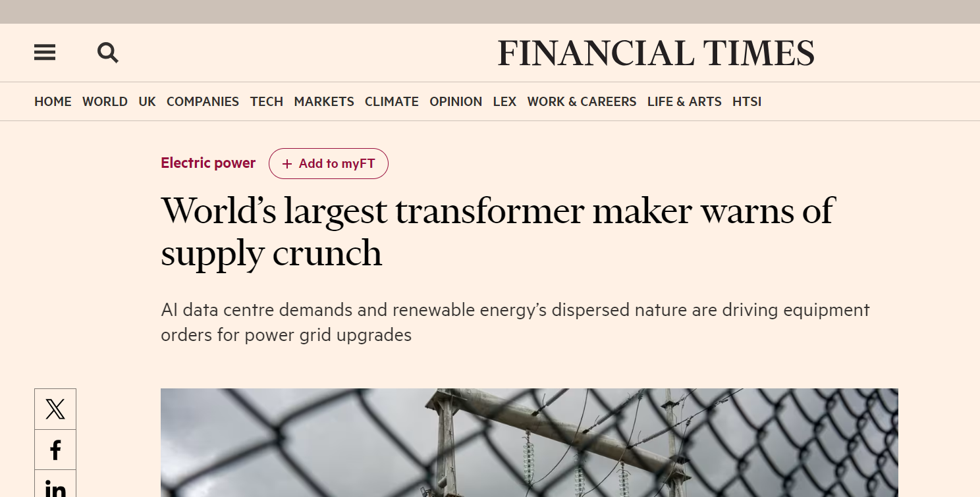Open WORK & CAREERS section

(582, 101)
